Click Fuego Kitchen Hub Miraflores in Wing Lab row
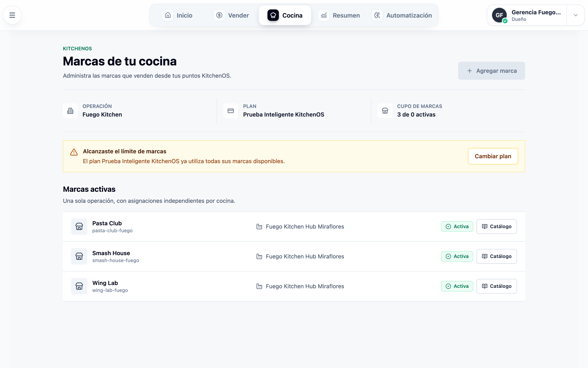 point(305,286)
